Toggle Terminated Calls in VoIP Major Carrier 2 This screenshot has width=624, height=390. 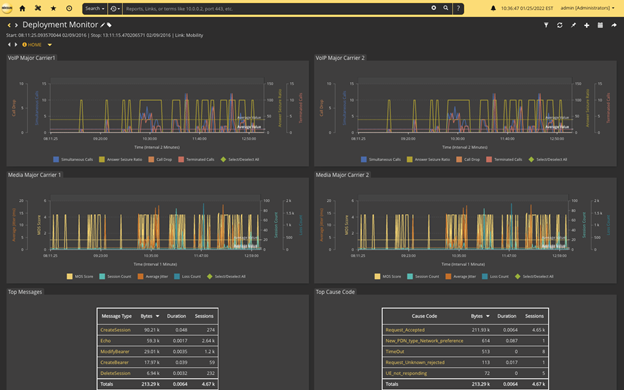504,159
